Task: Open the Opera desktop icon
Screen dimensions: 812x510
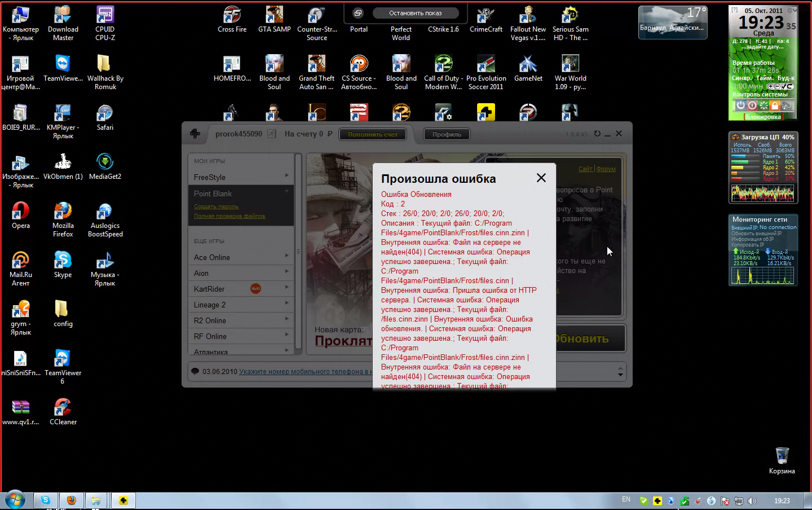Action: click(20, 216)
